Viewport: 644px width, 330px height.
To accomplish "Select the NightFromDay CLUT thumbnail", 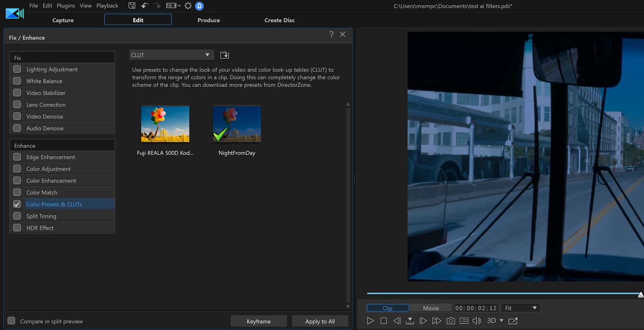I will (237, 124).
